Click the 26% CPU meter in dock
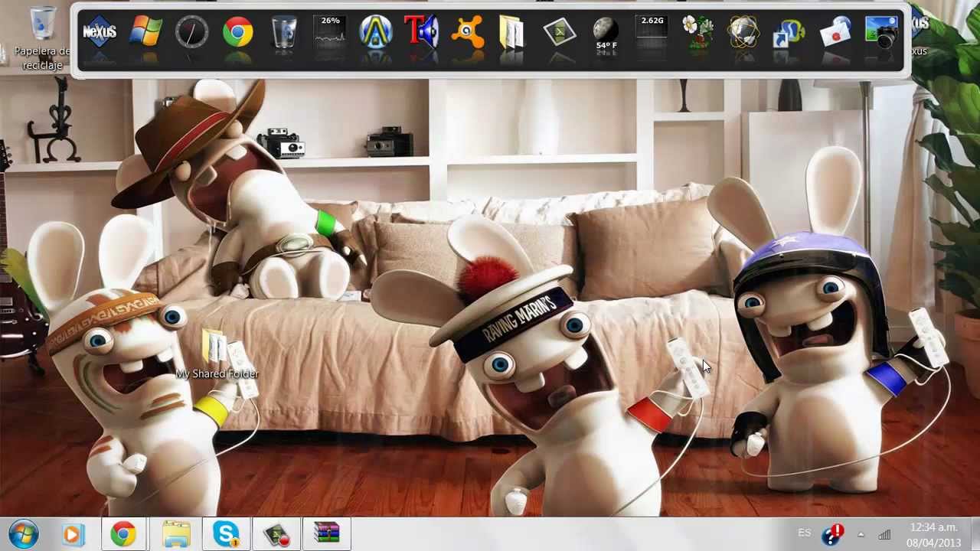Viewport: 980px width, 551px height. coord(330,32)
